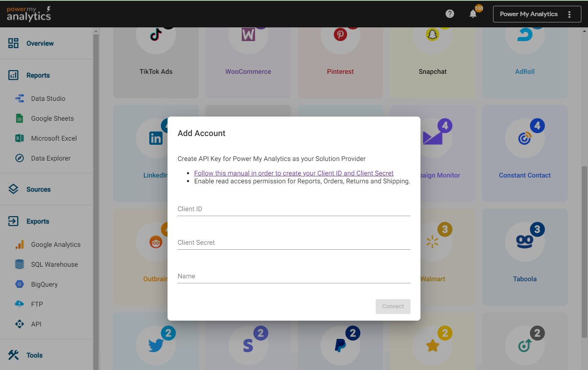
Task: Click the three-dot menu in header
Action: [x=569, y=14]
